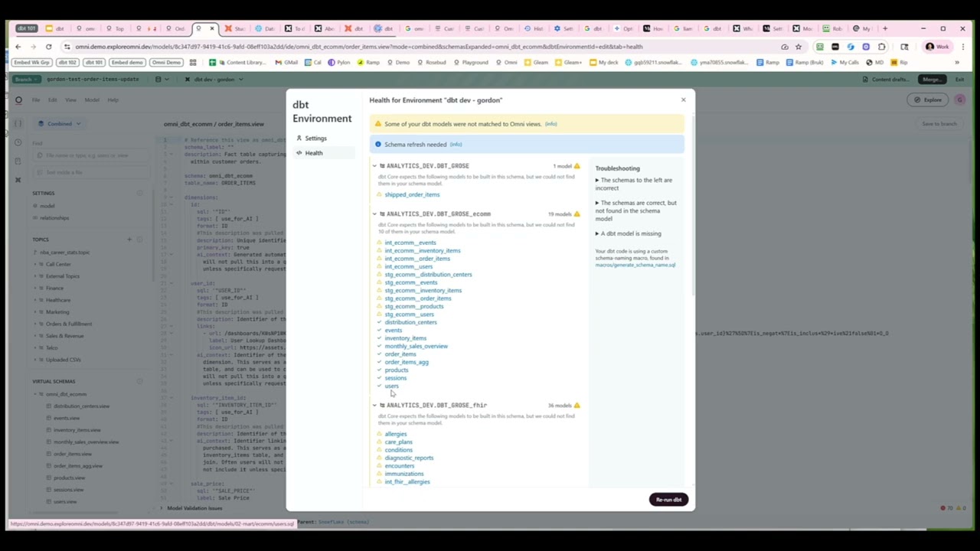The width and height of the screenshot is (980, 551).
Task: Open nba_career_stats.topic in the TOPICS list
Action: point(65,252)
